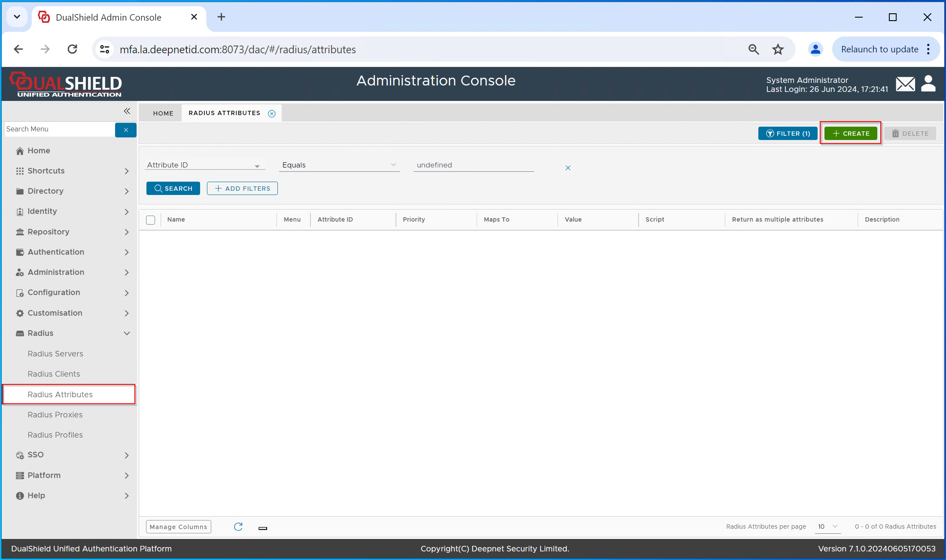Toggle the Filter (1) button
This screenshot has width=946, height=560.
coord(788,134)
